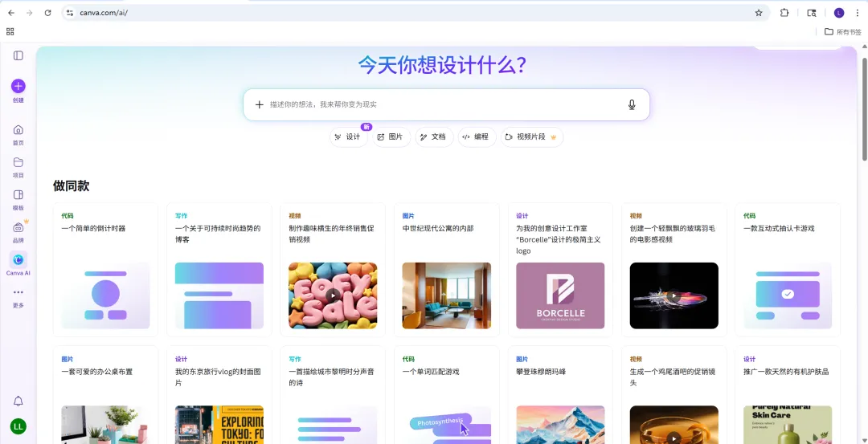Screen dimensions: 868x444
Task: Click the microphone icon in prompt box
Action: coord(632,104)
